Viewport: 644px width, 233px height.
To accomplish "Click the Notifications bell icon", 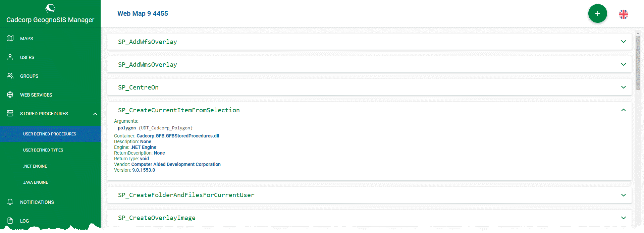I will point(10,202).
